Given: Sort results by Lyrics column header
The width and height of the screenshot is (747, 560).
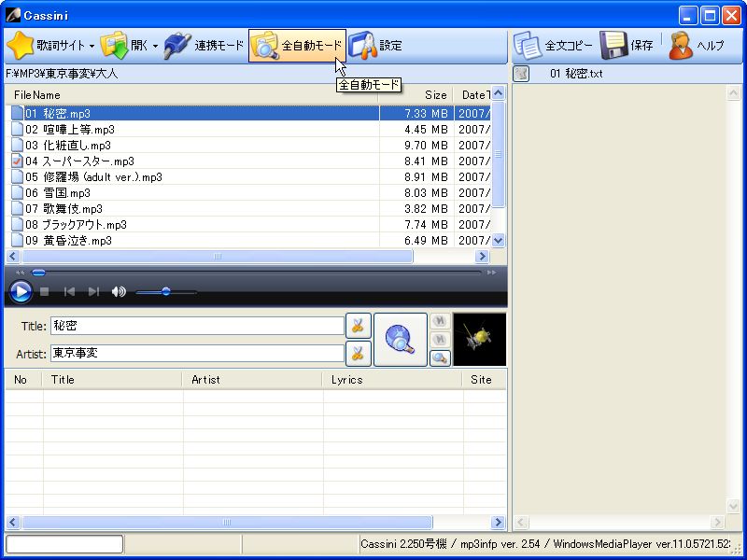Looking at the screenshot, I should [392, 380].
